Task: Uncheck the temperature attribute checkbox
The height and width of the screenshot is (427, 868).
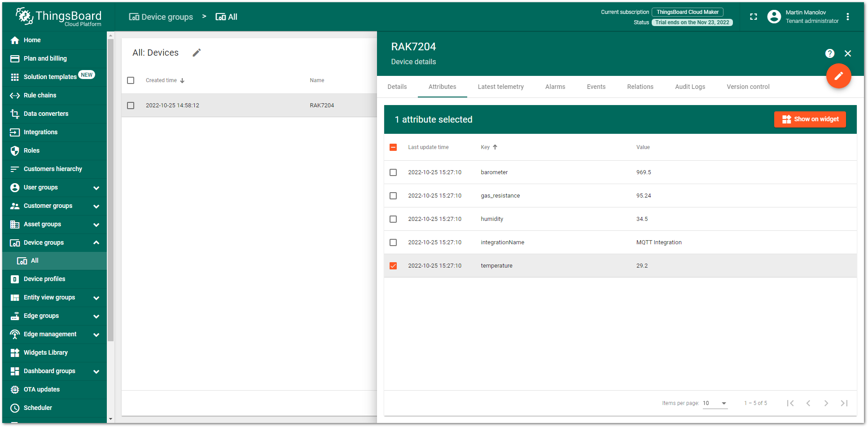Action: 393,266
